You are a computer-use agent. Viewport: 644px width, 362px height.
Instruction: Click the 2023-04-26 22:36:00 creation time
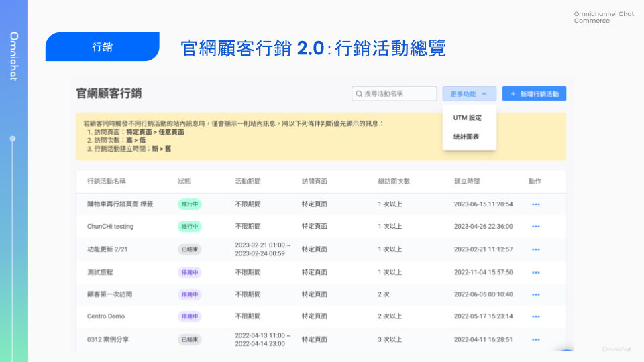[x=484, y=227]
